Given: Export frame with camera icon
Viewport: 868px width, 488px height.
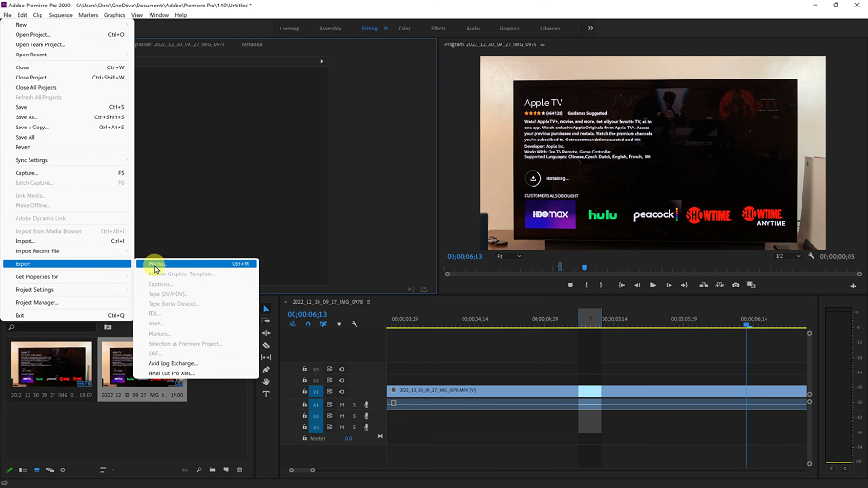Looking at the screenshot, I should pos(736,285).
